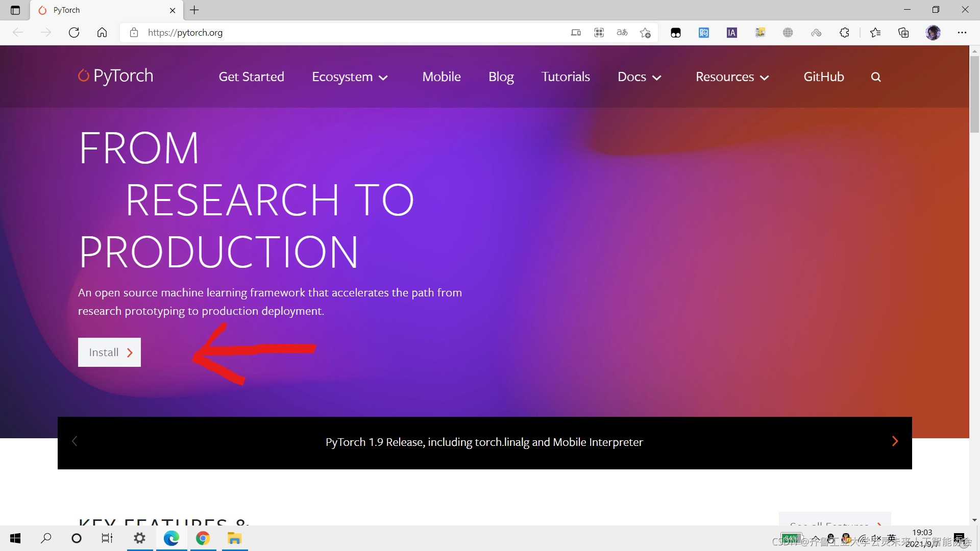Expand the Resources dropdown menu
Viewport: 980px width, 551px height.
pos(732,77)
